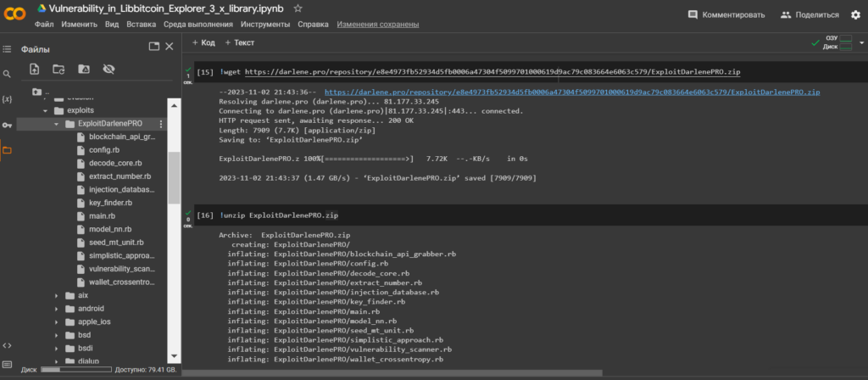Click Изменения сохранены link
The height and width of the screenshot is (380, 868).
[x=377, y=25]
